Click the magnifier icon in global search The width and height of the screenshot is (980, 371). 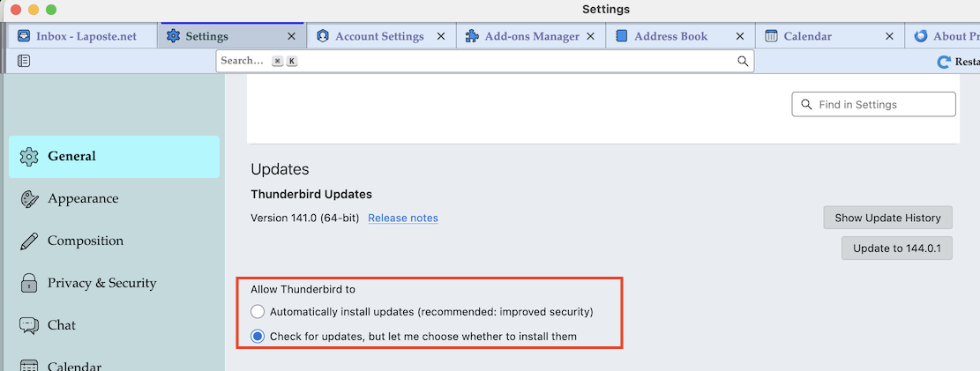743,61
